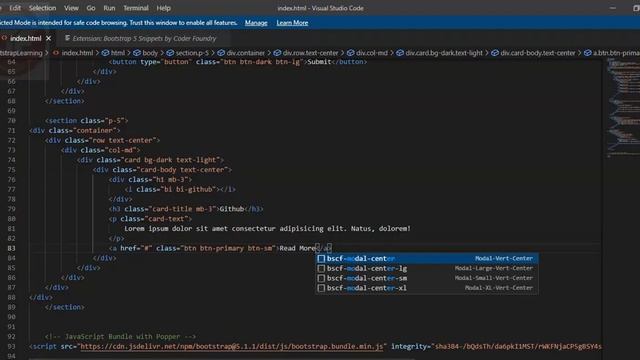
Task: Restore the window size
Action: 636,8
